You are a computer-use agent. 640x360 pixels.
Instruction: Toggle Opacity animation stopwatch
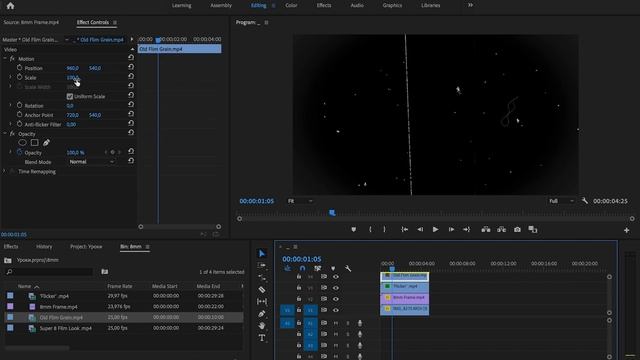[20, 152]
